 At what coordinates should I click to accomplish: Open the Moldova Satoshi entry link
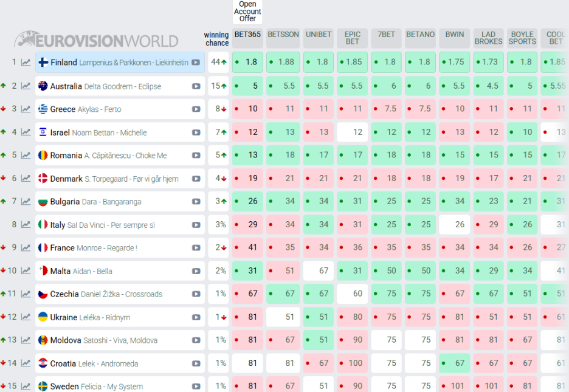pos(120,340)
